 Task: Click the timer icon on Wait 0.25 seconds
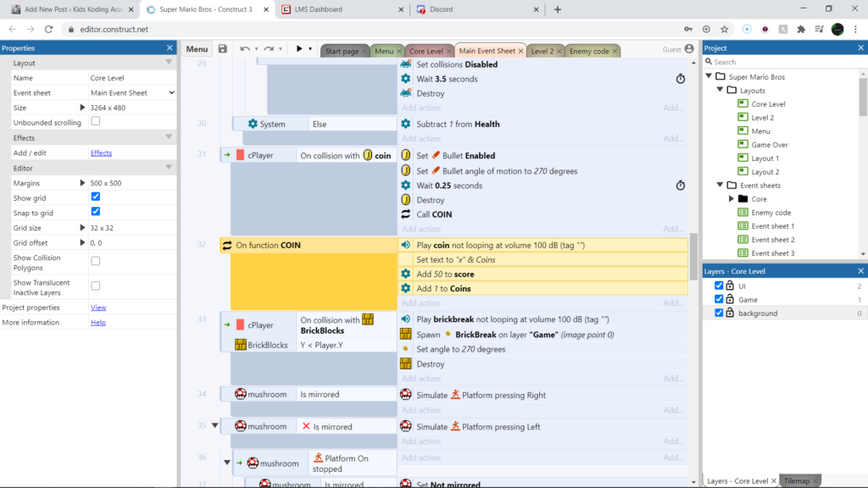coord(681,186)
